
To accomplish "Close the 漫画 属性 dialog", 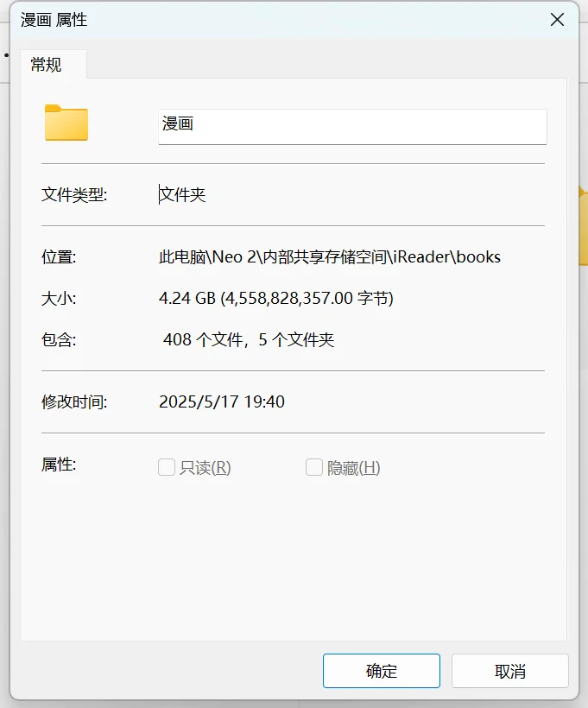I will pos(557,20).
